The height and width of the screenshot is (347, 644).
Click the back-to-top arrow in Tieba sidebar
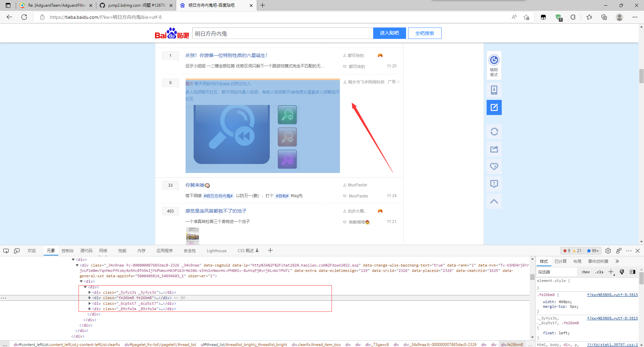(494, 201)
